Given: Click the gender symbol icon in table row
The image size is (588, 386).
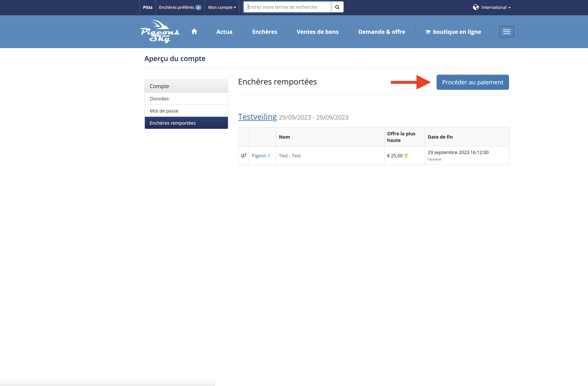Looking at the screenshot, I should (x=244, y=156).
